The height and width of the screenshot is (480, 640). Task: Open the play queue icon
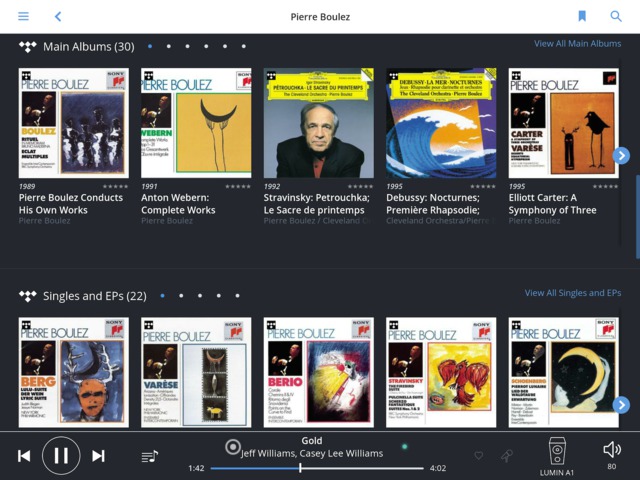click(x=149, y=456)
